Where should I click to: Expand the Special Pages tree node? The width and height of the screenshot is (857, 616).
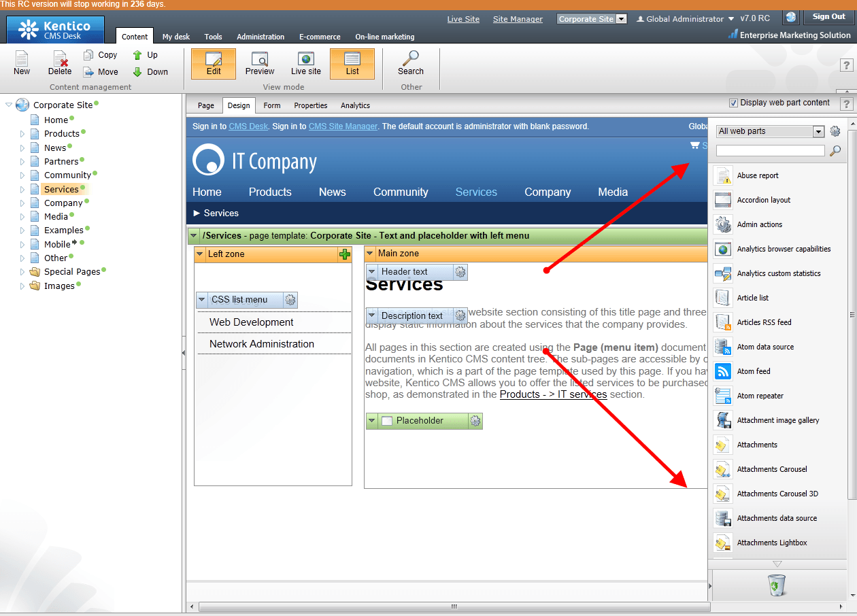pyautogui.click(x=22, y=272)
